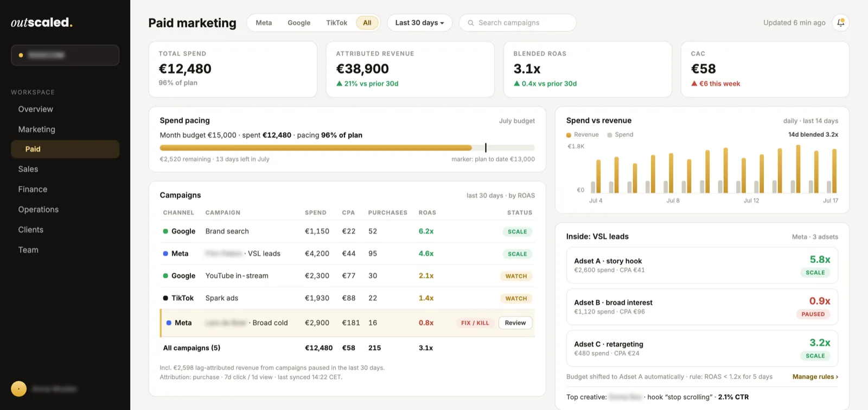Viewport: 868px width, 410px height.
Task: Open Overview in the sidebar
Action: [36, 109]
